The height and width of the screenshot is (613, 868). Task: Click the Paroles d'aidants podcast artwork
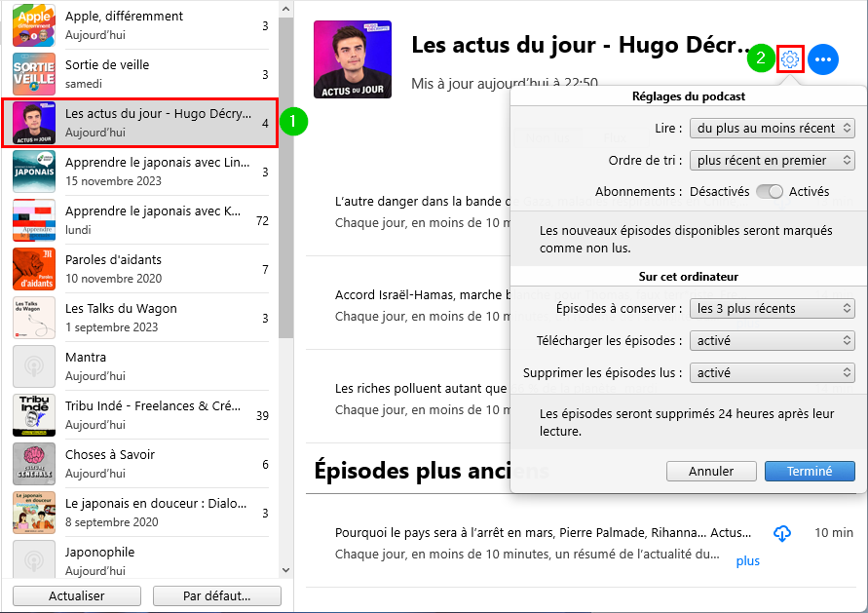(34, 269)
